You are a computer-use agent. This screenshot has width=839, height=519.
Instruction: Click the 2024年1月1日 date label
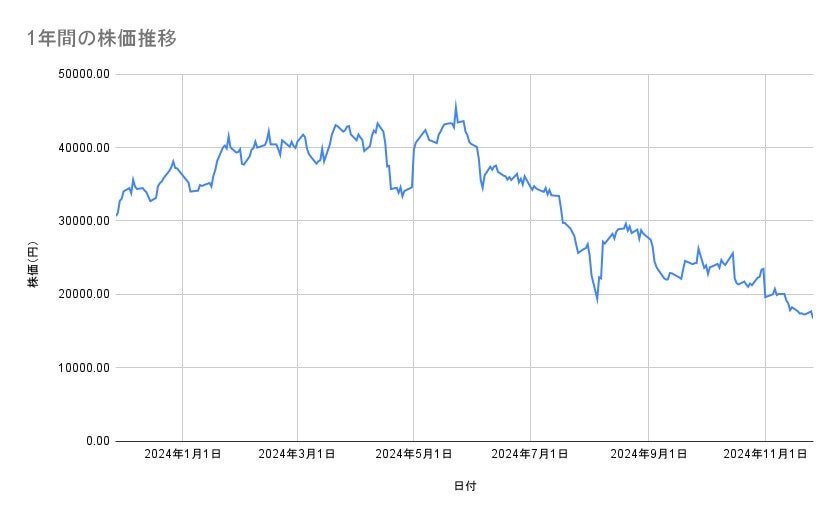pyautogui.click(x=182, y=454)
